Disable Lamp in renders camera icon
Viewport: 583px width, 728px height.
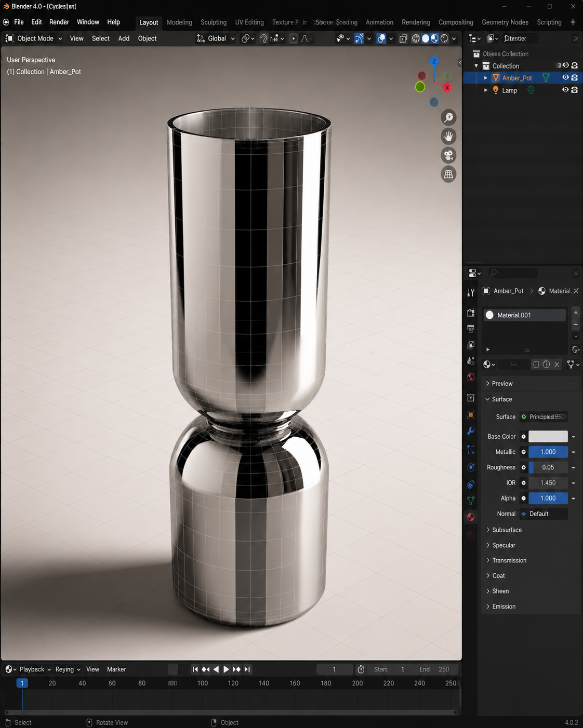point(575,90)
